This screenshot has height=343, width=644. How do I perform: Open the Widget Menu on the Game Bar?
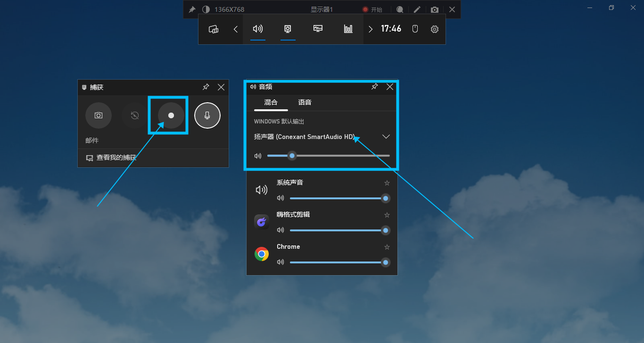(x=213, y=29)
